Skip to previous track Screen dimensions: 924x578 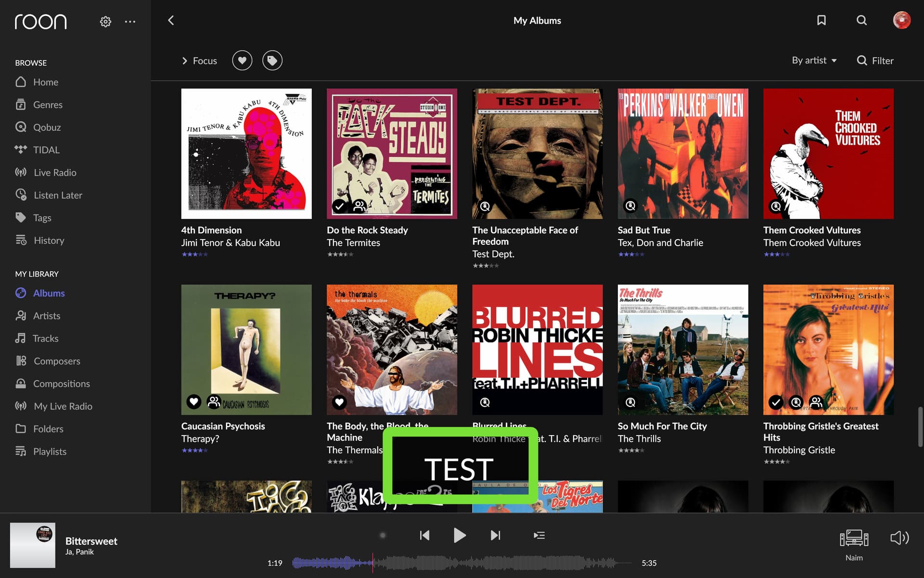424,535
